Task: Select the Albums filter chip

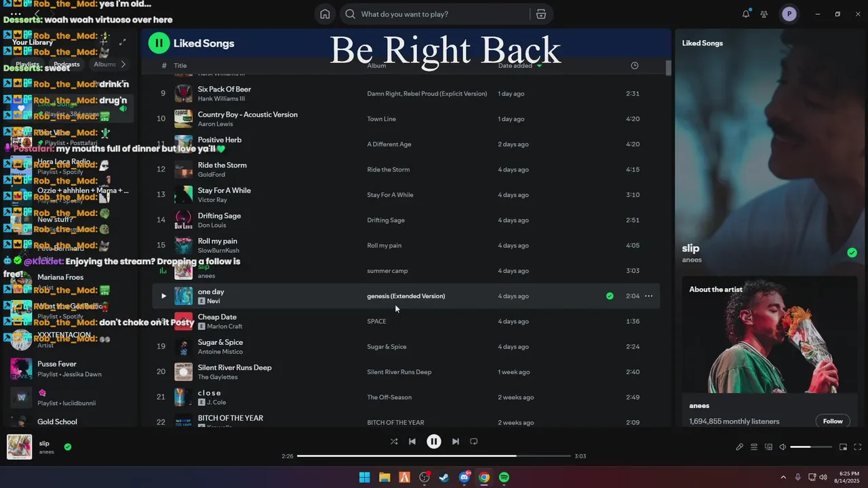Action: tap(104, 64)
